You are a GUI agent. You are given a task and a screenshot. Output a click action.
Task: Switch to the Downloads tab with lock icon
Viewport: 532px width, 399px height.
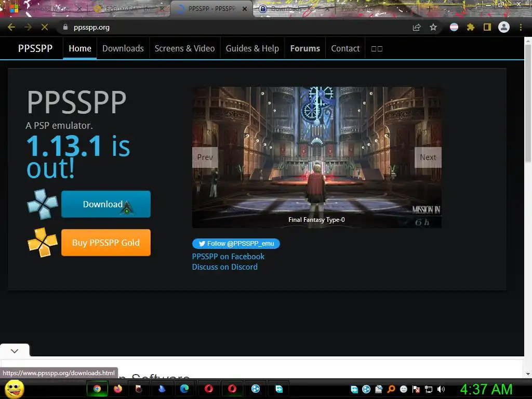coord(294,9)
